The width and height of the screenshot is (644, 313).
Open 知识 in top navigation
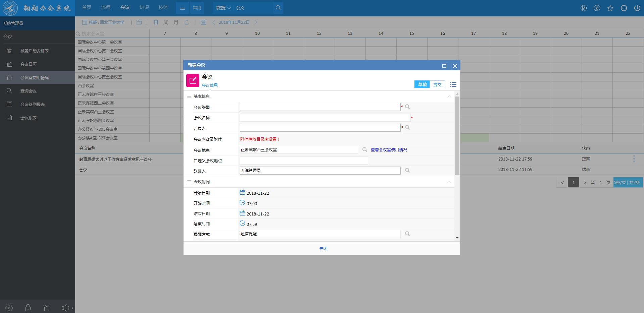pos(144,7)
